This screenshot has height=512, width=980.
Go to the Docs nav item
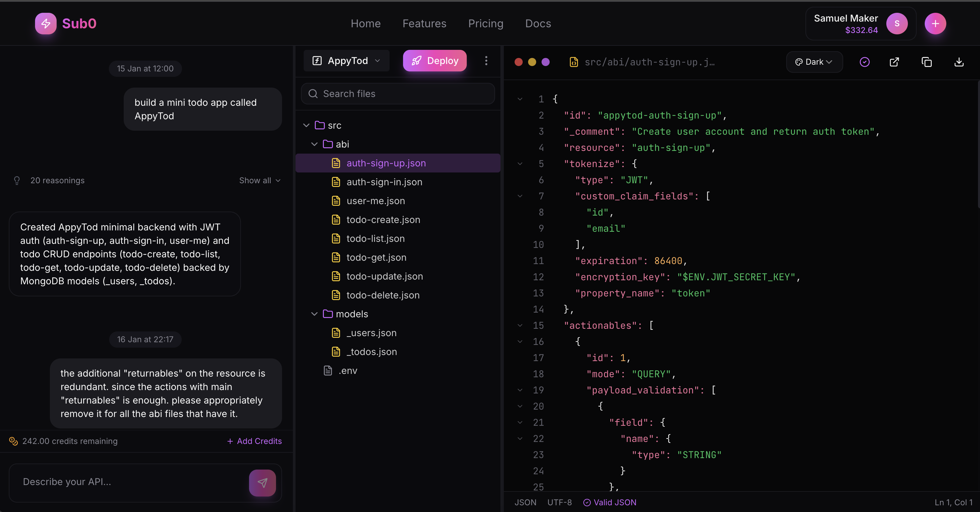pos(538,24)
